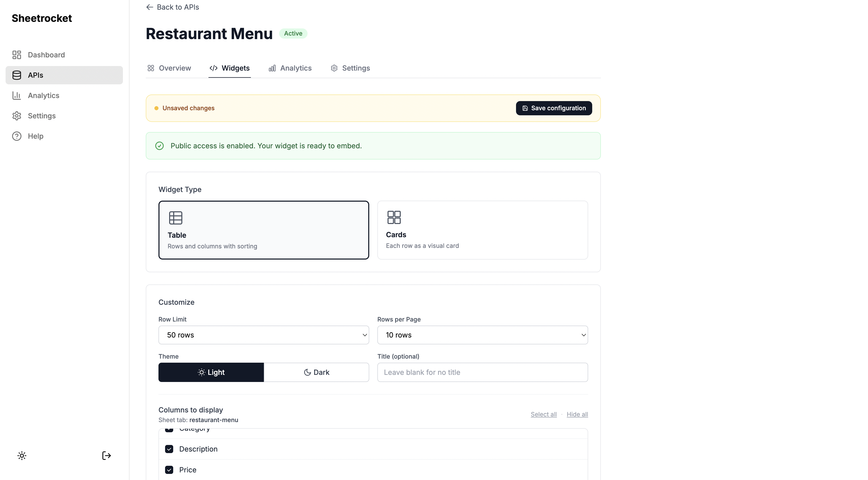
Task: Open Help via question mark icon
Action: point(17,136)
